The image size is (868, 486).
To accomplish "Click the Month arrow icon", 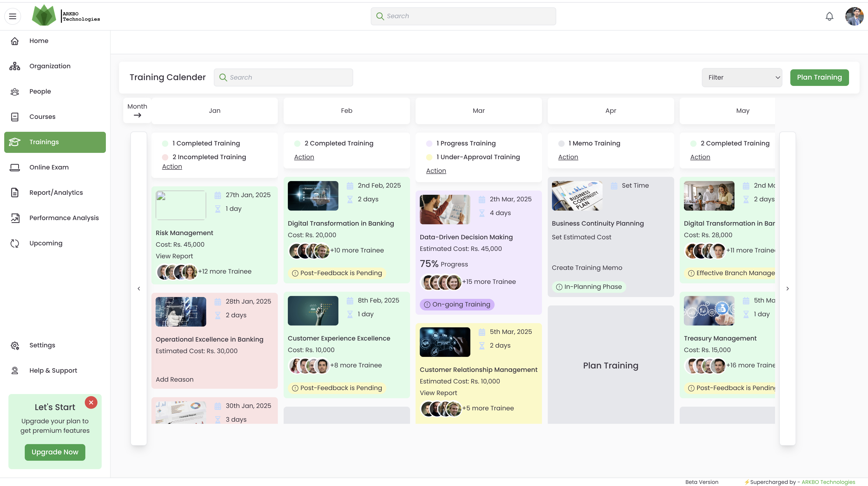I will click(x=137, y=115).
